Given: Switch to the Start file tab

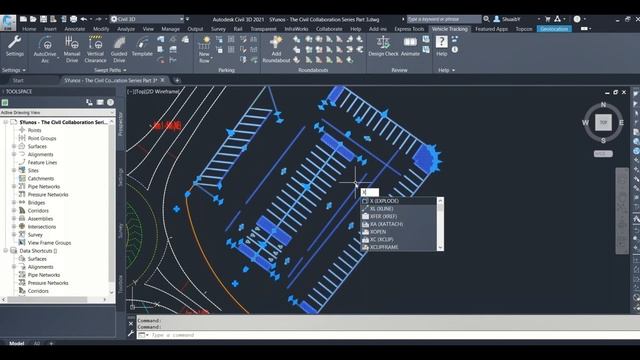Looking at the screenshot, I should [18, 80].
